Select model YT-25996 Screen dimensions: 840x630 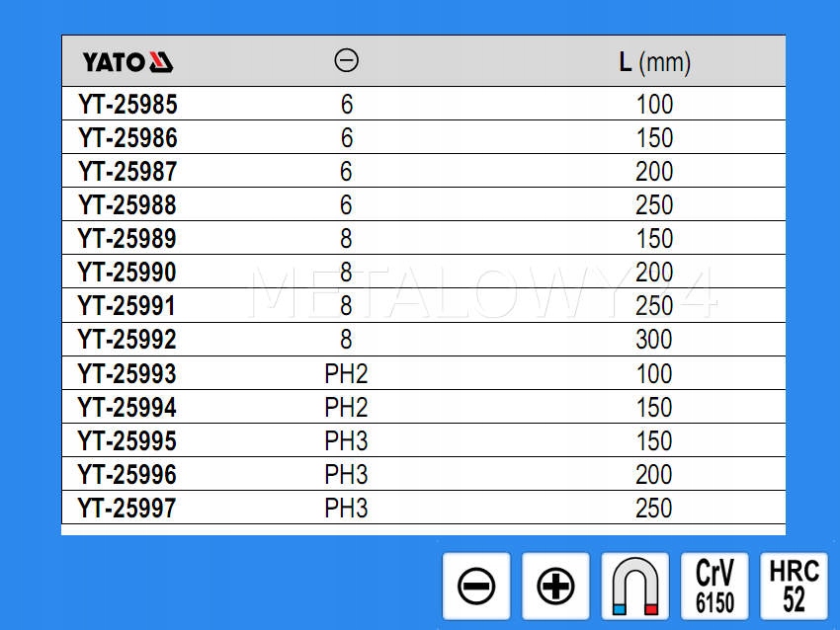tap(127, 475)
